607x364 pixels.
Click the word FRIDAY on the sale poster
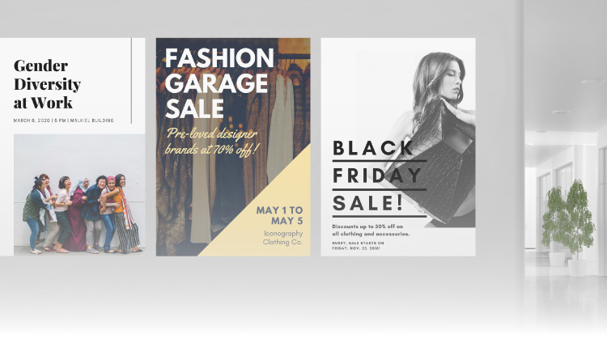pyautogui.click(x=377, y=176)
